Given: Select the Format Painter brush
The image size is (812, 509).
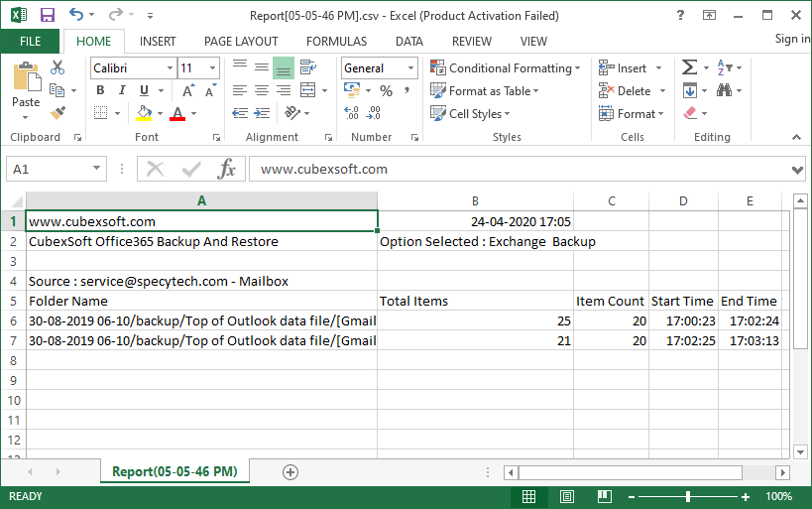Looking at the screenshot, I should pyautogui.click(x=58, y=113).
